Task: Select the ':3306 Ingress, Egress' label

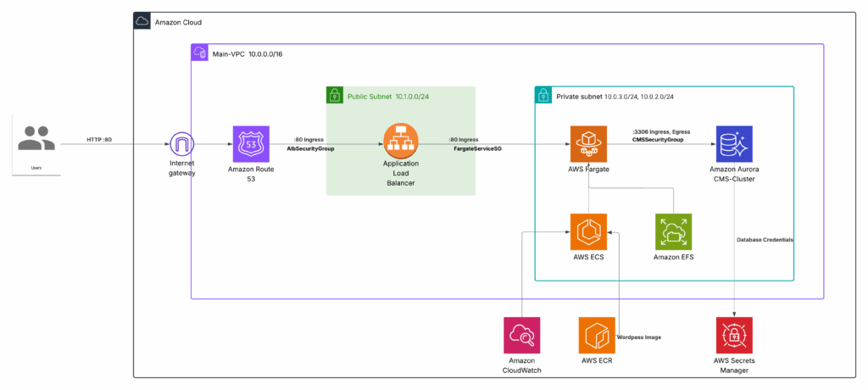Action: [x=661, y=132]
